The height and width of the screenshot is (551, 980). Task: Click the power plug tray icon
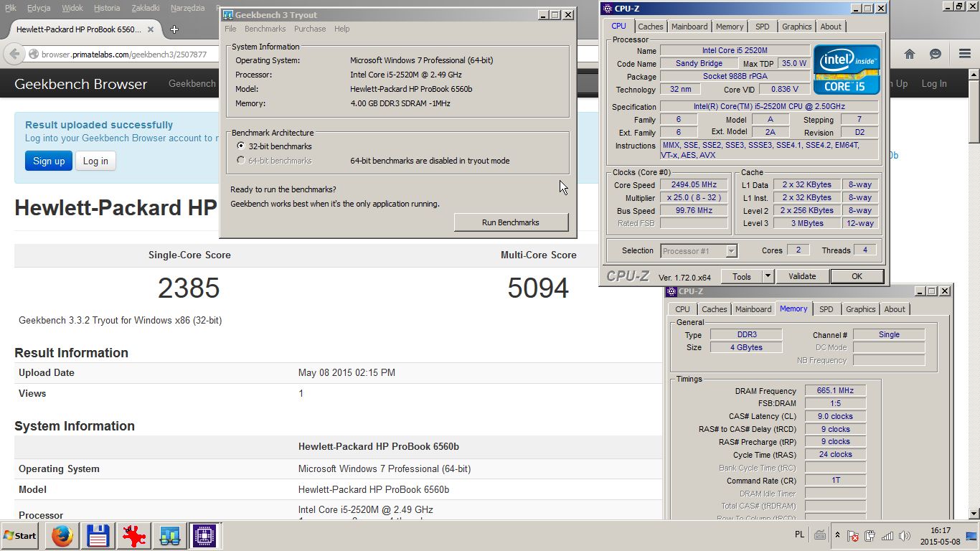[x=870, y=536]
